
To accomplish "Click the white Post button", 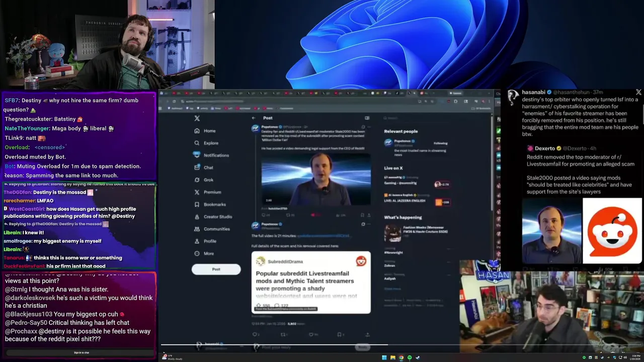I will (216, 269).
